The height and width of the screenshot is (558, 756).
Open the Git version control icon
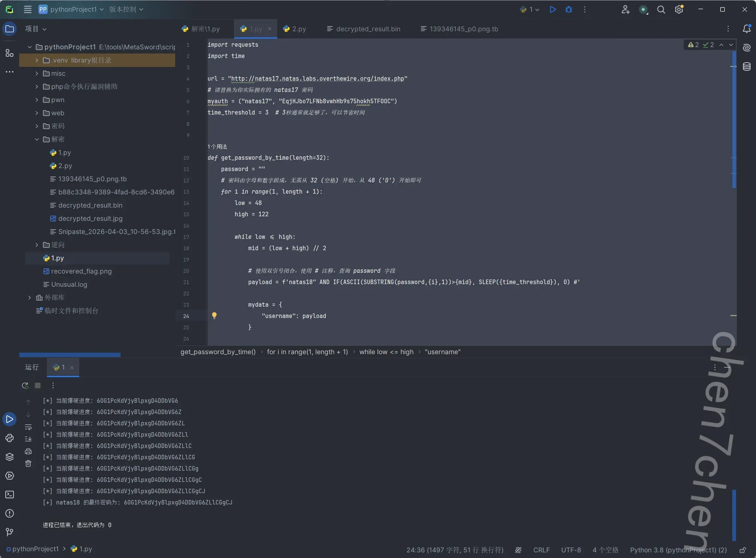click(x=9, y=532)
